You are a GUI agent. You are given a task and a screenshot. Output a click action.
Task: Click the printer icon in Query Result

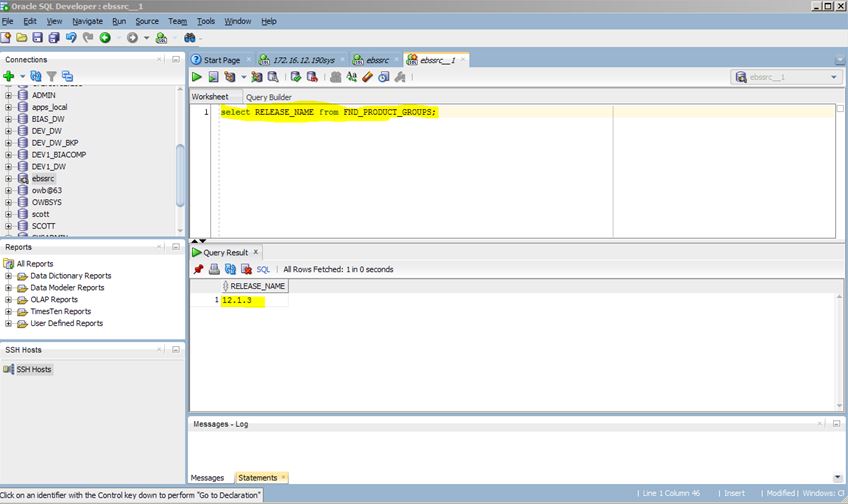pos(214,269)
